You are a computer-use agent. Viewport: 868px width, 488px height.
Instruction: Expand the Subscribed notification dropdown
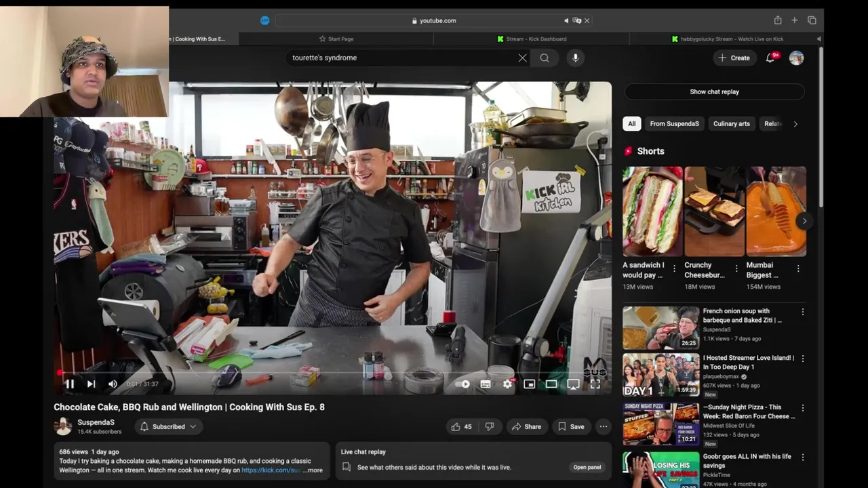click(168, 426)
